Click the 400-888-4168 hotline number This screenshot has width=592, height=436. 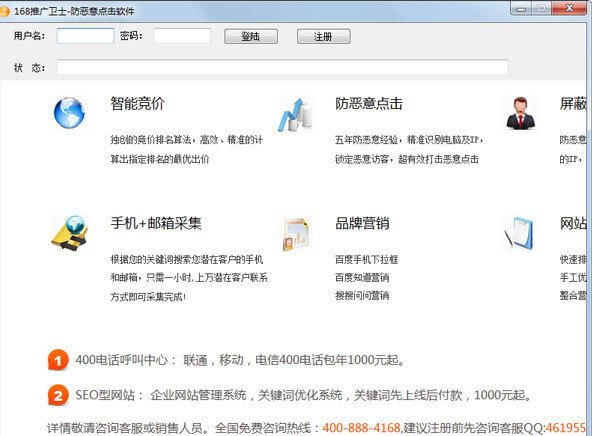coord(361,428)
